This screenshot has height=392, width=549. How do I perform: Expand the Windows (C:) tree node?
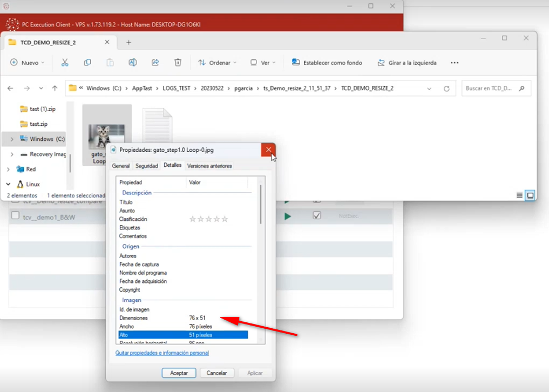pyautogui.click(x=12, y=139)
